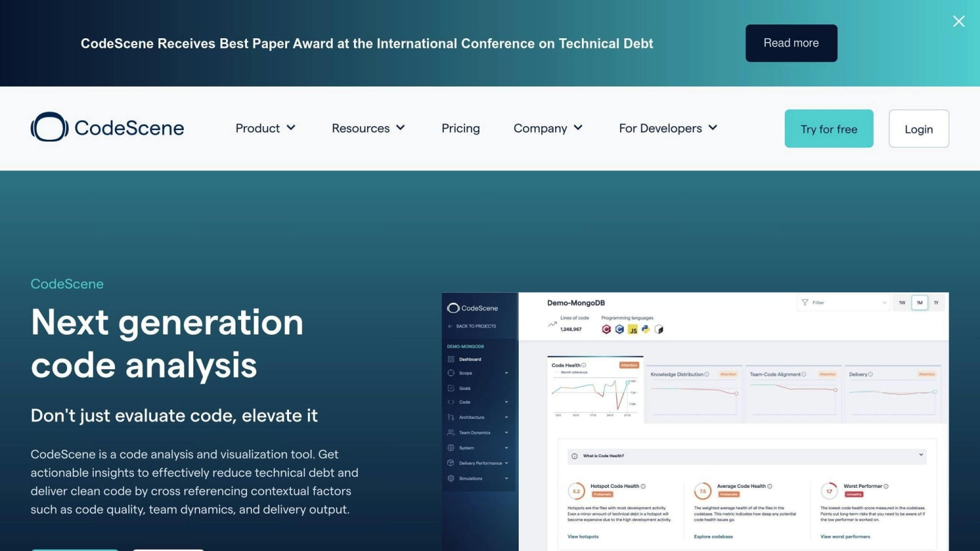The width and height of the screenshot is (980, 551).
Task: Click info icon next to Knowledge Distribution
Action: pyautogui.click(x=707, y=374)
